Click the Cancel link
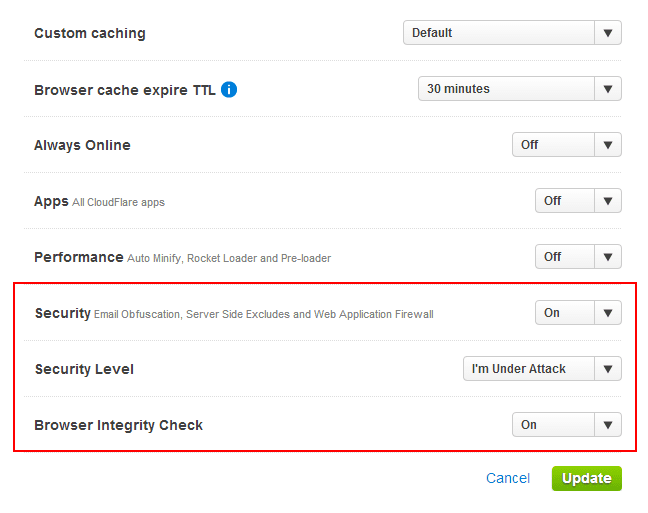Image resolution: width=648 pixels, height=513 pixels. (x=507, y=479)
